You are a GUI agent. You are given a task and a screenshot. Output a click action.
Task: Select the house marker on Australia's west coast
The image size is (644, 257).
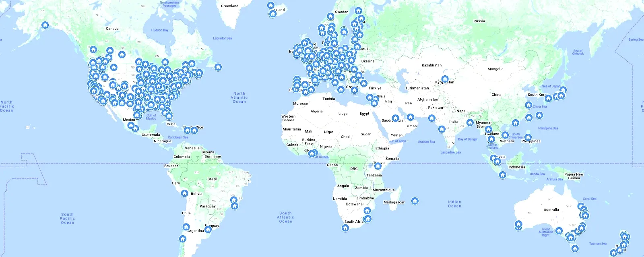[x=518, y=224]
